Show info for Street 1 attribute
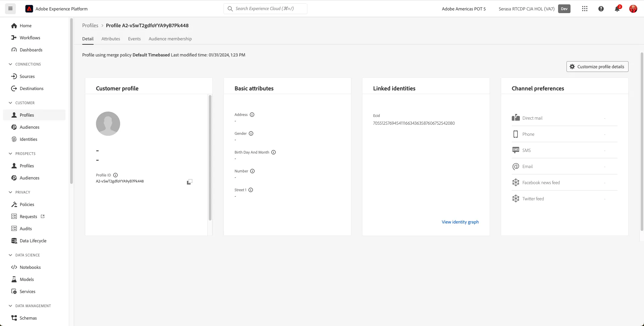644x326 pixels. coord(251,190)
